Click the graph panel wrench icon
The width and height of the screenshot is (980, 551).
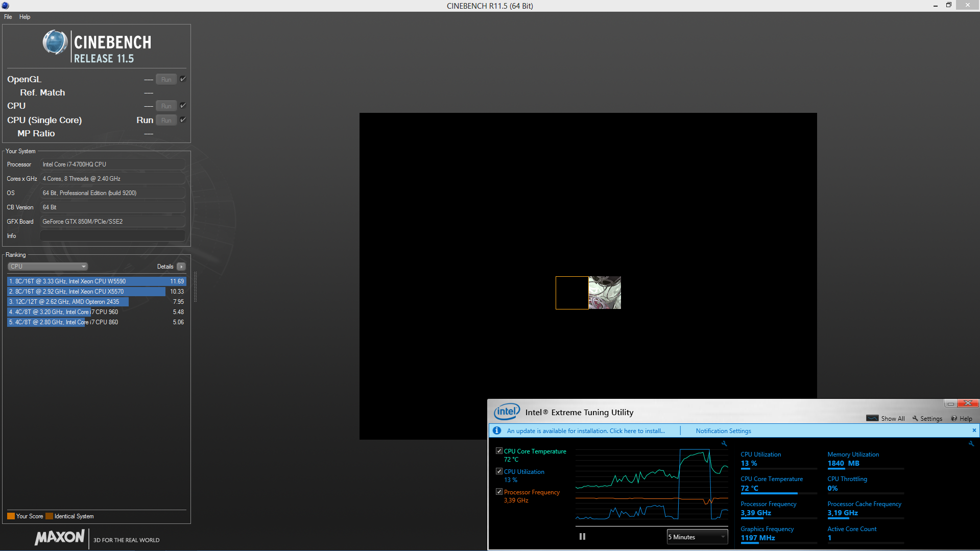click(x=724, y=444)
